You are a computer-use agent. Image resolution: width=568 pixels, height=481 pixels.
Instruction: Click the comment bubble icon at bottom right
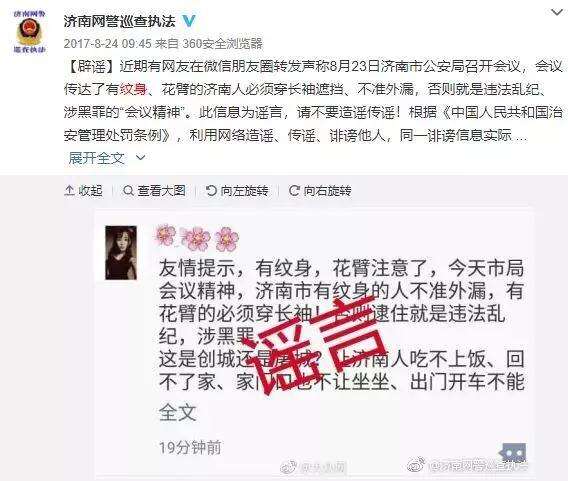pyautogui.click(x=514, y=453)
